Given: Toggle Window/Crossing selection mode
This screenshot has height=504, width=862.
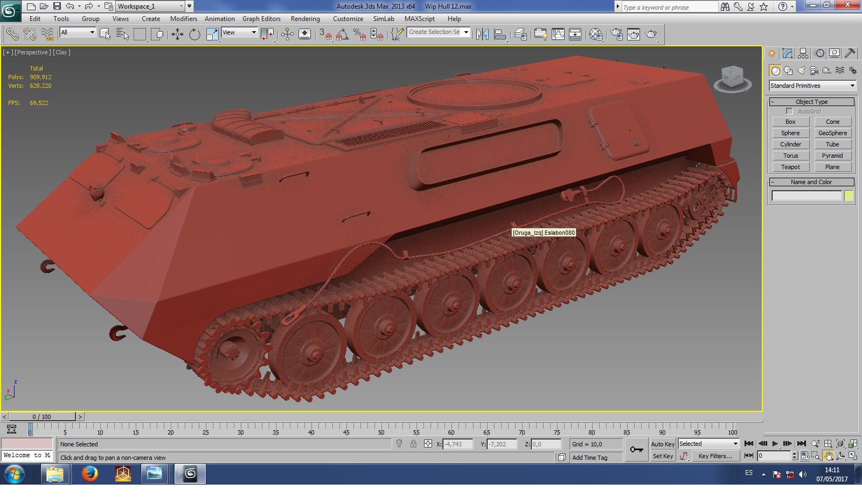Looking at the screenshot, I should [157, 34].
